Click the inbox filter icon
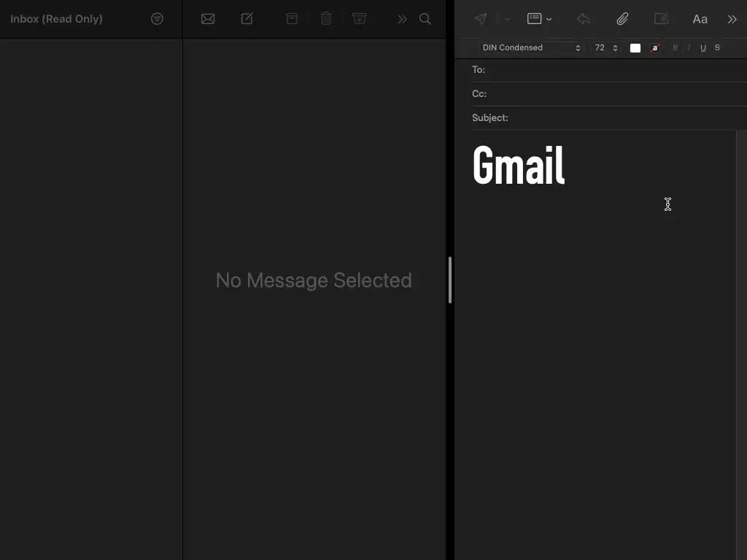747x560 pixels. [x=157, y=19]
